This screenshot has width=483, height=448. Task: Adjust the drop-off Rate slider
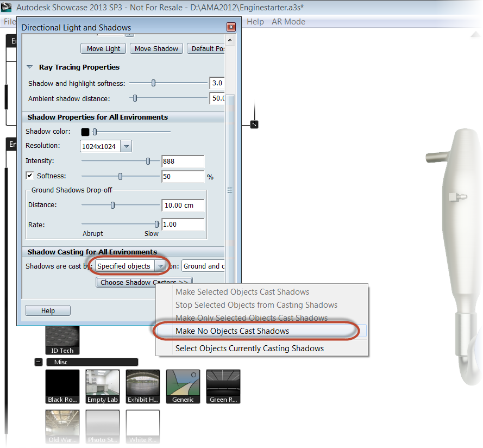[x=156, y=224]
